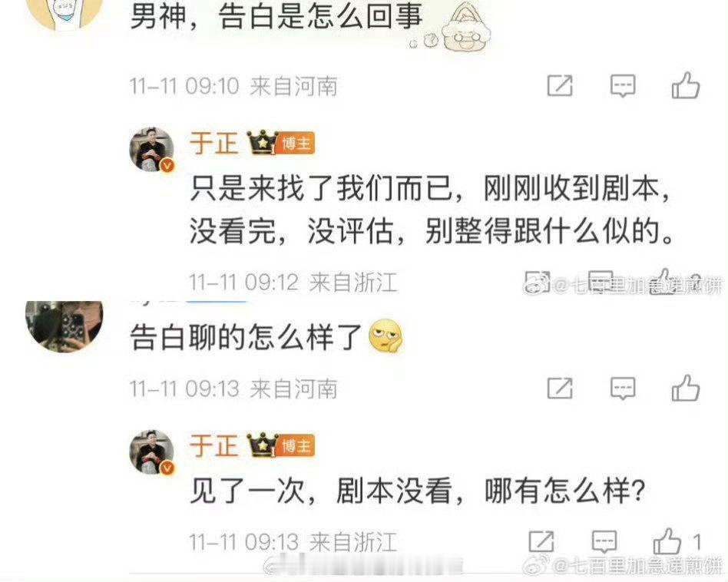Like the 告白聊的怎么样了 comment
This screenshot has width=728, height=582.
(686, 388)
